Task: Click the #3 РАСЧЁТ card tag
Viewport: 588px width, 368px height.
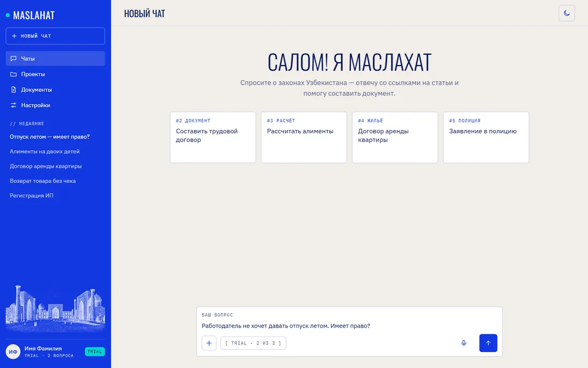Action: tap(281, 120)
